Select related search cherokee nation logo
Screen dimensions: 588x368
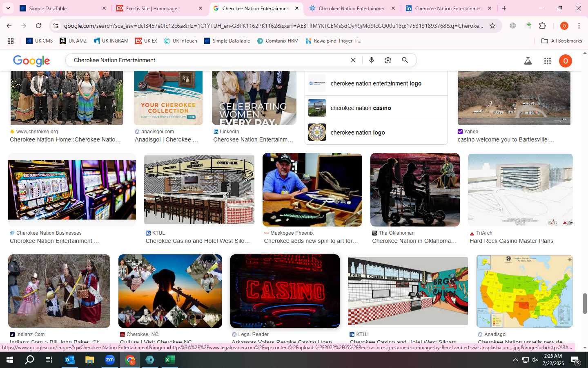tap(376, 132)
